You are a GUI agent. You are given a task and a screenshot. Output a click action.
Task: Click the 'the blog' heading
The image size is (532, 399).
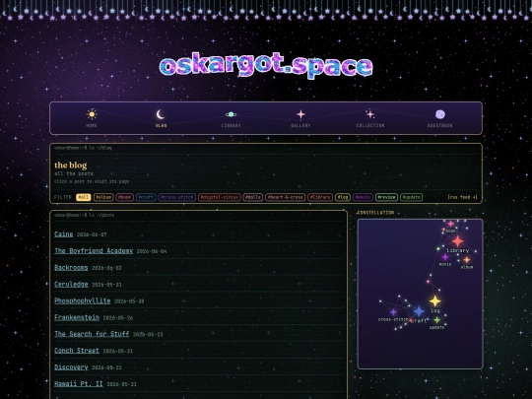pyautogui.click(x=71, y=166)
